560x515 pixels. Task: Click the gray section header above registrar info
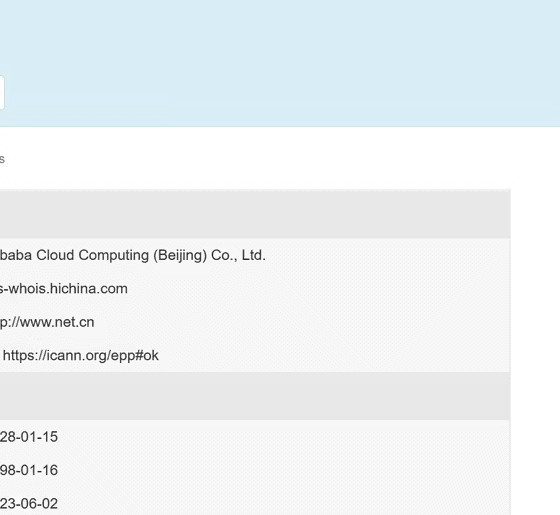click(255, 214)
